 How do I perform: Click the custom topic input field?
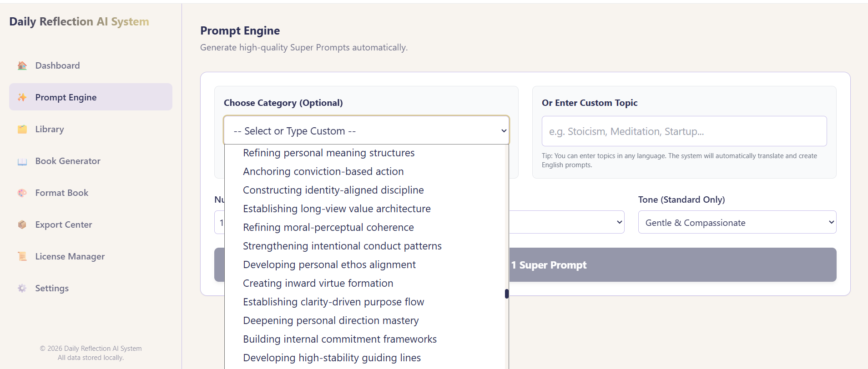click(684, 131)
